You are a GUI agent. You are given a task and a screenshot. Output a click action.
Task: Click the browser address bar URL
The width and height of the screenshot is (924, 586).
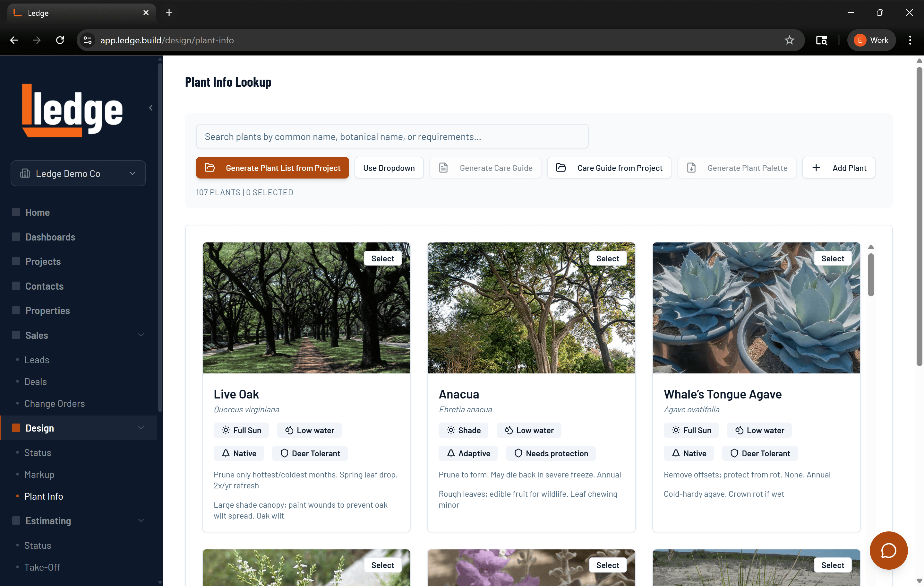[x=167, y=40]
